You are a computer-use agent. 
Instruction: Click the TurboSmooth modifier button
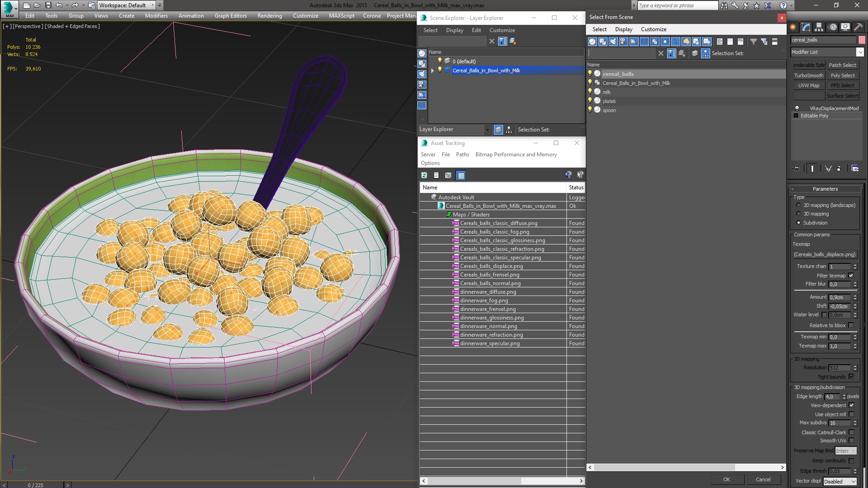[x=809, y=75]
